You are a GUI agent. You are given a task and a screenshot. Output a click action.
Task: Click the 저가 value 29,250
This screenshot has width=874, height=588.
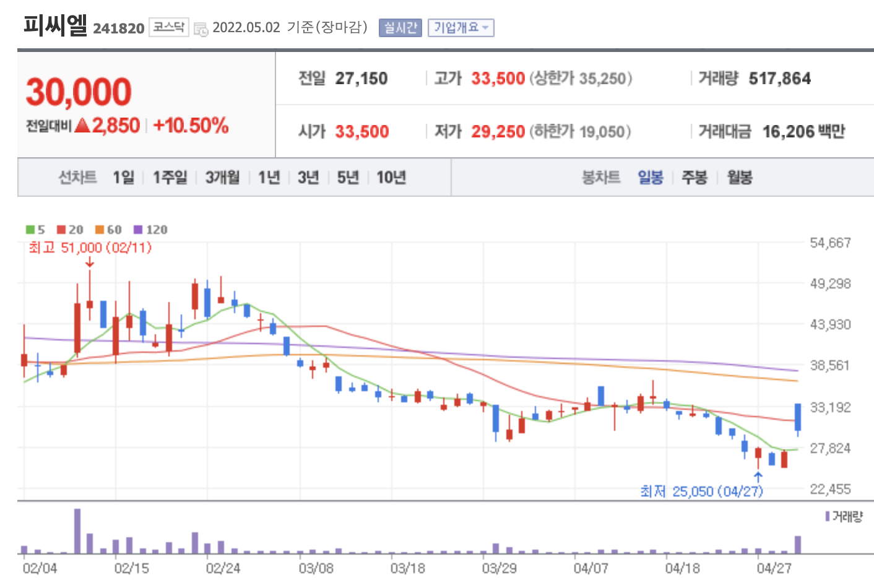(498, 132)
